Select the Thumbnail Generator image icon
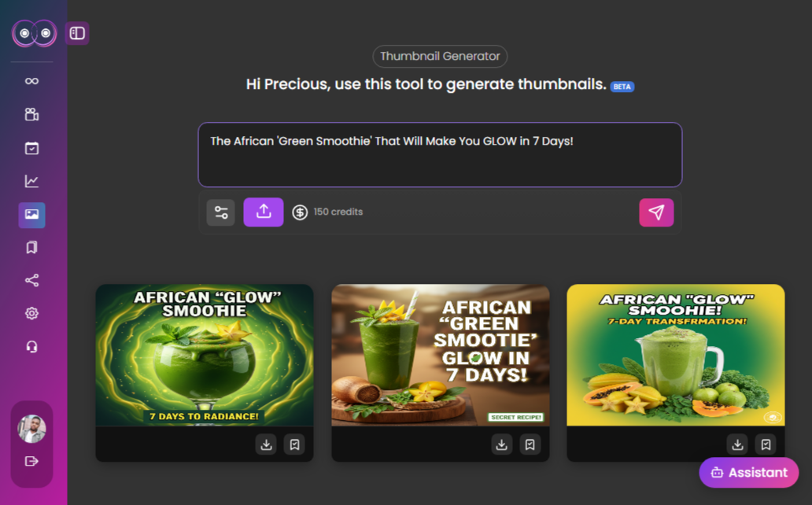This screenshot has width=812, height=505. coord(31,215)
